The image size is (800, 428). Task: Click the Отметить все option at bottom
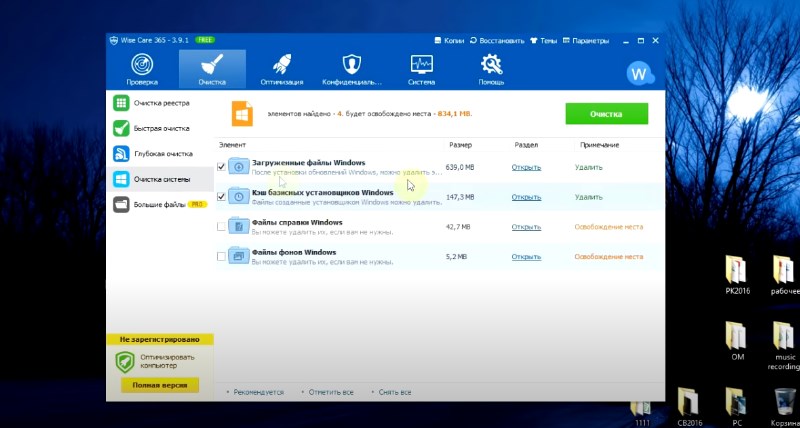point(329,392)
